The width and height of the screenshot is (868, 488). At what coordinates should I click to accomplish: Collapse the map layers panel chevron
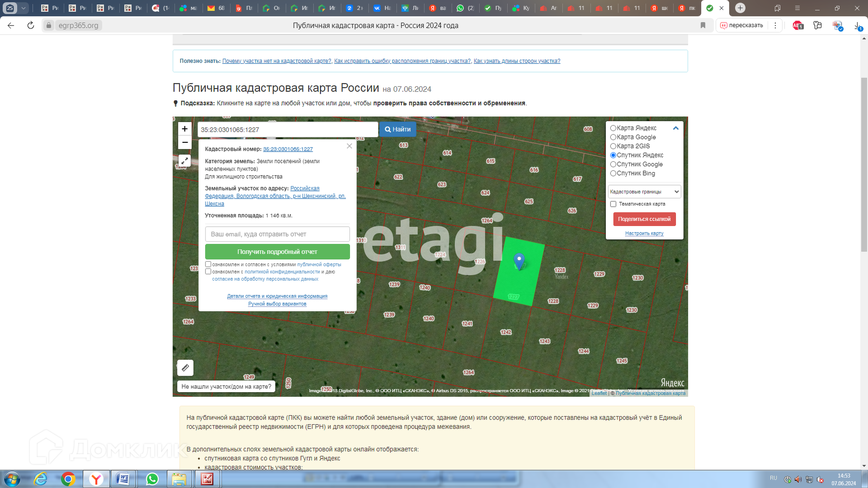676,128
